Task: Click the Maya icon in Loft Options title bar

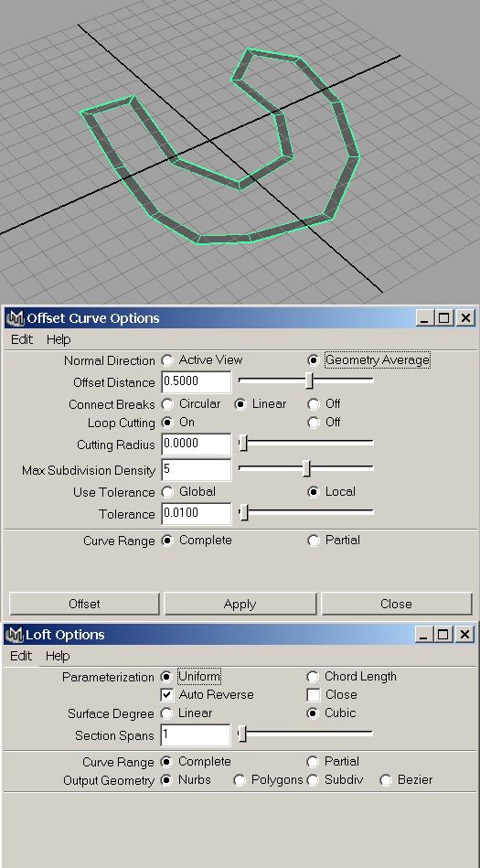Action: pos(15,635)
